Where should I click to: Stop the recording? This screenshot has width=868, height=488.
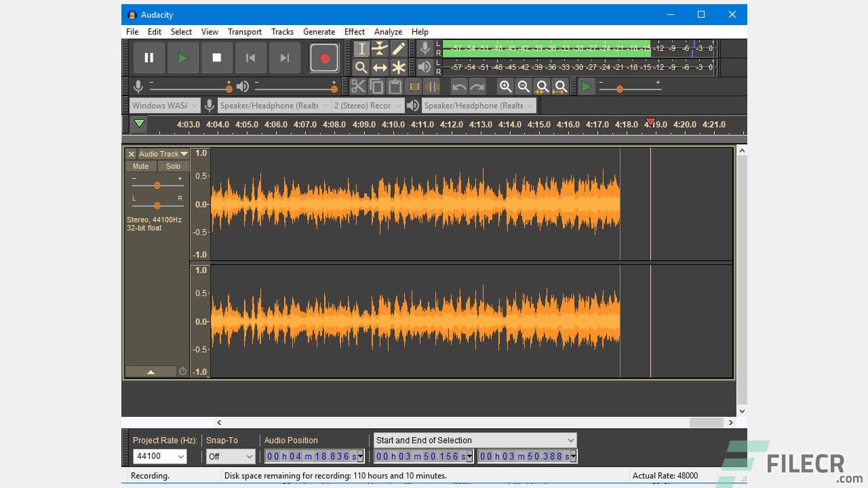(x=216, y=58)
